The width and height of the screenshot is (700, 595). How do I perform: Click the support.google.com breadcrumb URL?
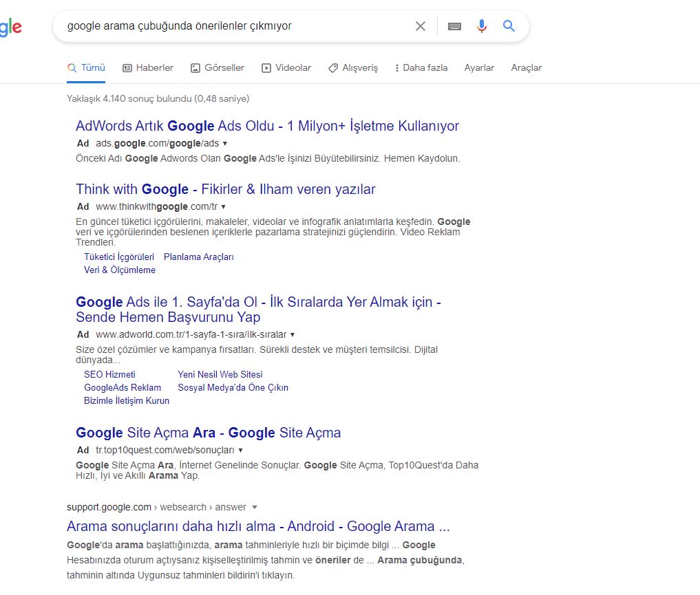tap(156, 507)
